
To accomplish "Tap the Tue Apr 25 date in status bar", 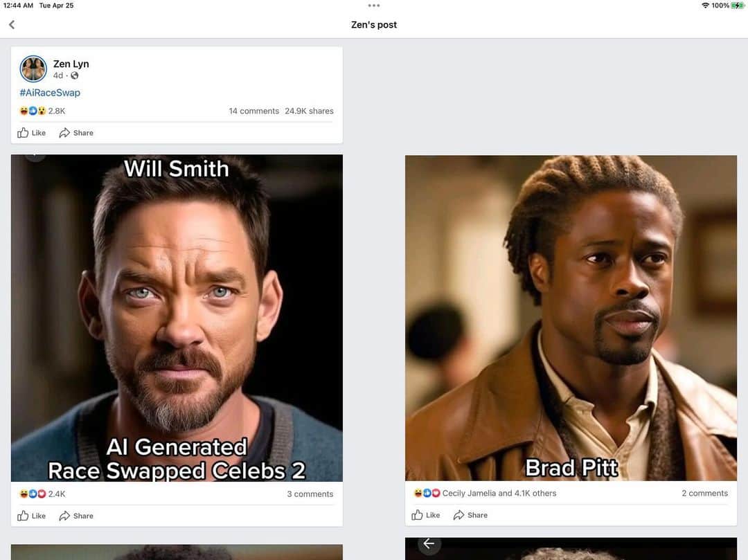I will (x=56, y=6).
